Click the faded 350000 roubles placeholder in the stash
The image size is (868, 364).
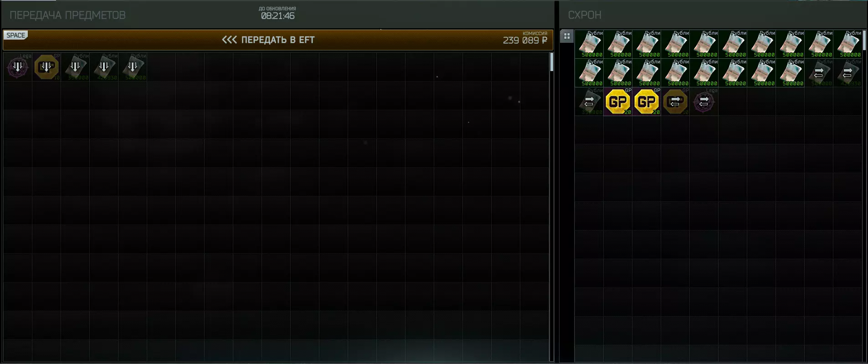tap(589, 102)
